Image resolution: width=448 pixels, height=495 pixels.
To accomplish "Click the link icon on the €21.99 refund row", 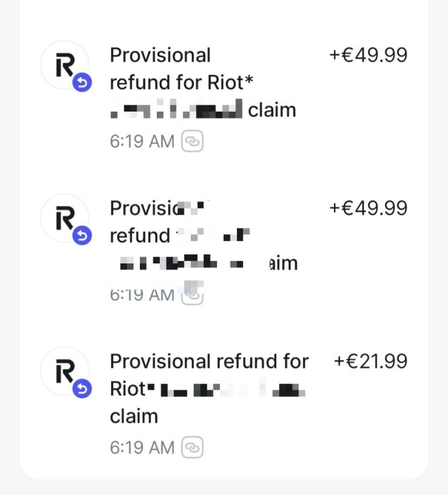I will pos(192,448).
